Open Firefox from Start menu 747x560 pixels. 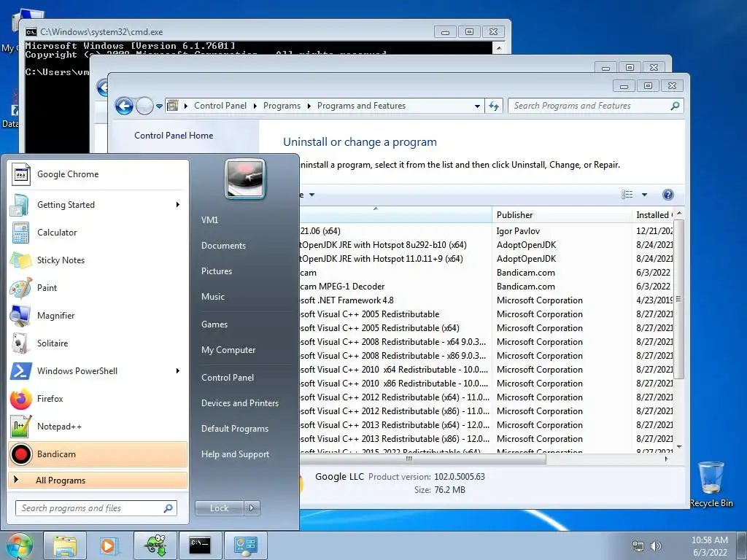(x=98, y=399)
